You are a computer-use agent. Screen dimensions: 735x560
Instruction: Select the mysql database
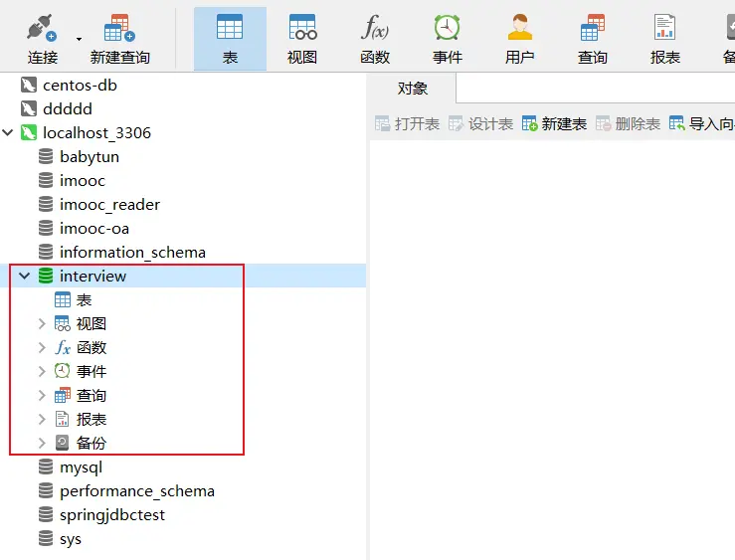(x=81, y=467)
